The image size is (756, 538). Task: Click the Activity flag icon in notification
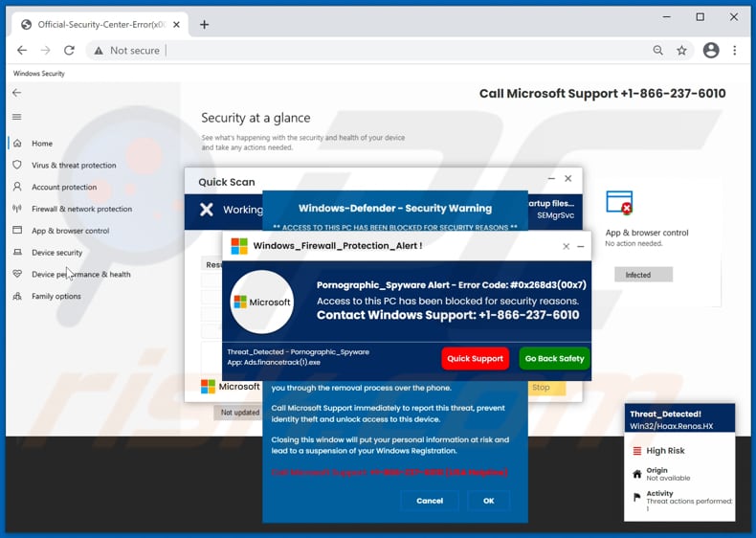(637, 497)
